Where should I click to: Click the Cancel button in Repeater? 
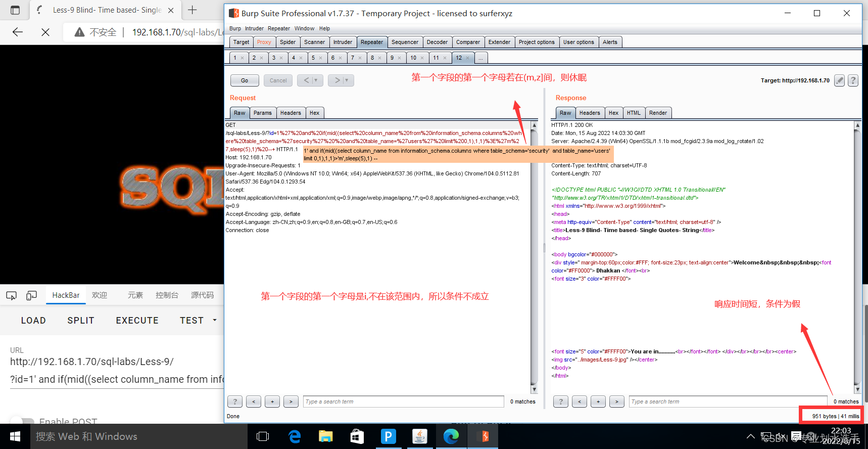pos(278,80)
